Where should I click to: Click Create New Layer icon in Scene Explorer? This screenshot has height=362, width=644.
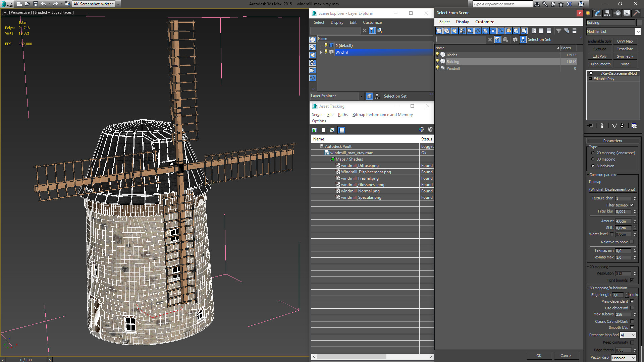click(380, 31)
